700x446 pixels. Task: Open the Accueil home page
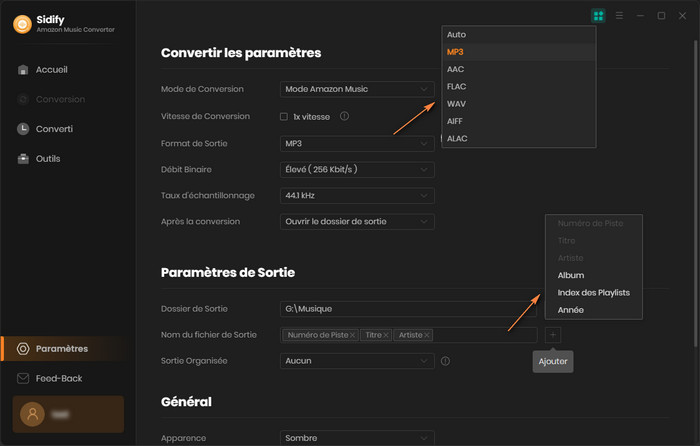coord(50,70)
